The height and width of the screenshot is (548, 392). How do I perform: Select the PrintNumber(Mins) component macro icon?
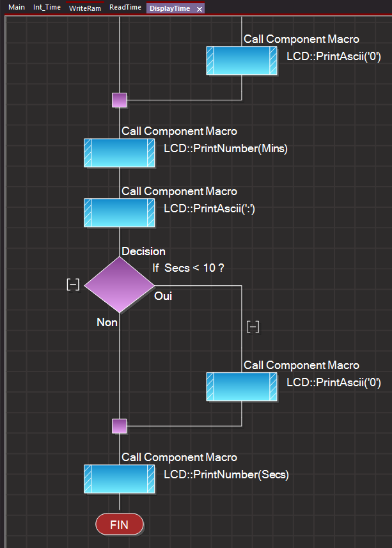pos(120,153)
